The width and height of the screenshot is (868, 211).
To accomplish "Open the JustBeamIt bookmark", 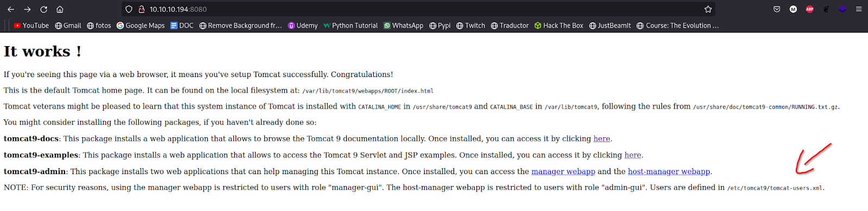I will coord(610,25).
